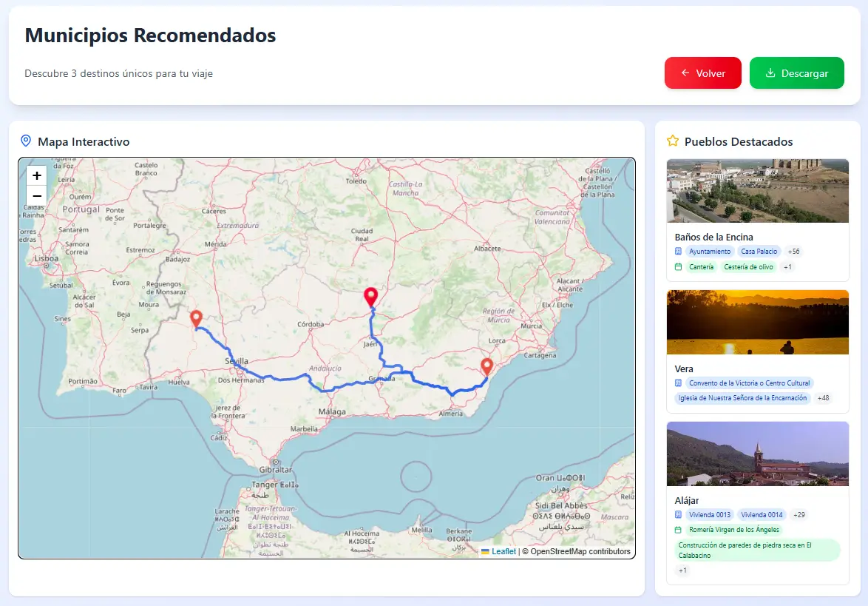
Task: Click the red Volver button
Action: [x=702, y=73]
